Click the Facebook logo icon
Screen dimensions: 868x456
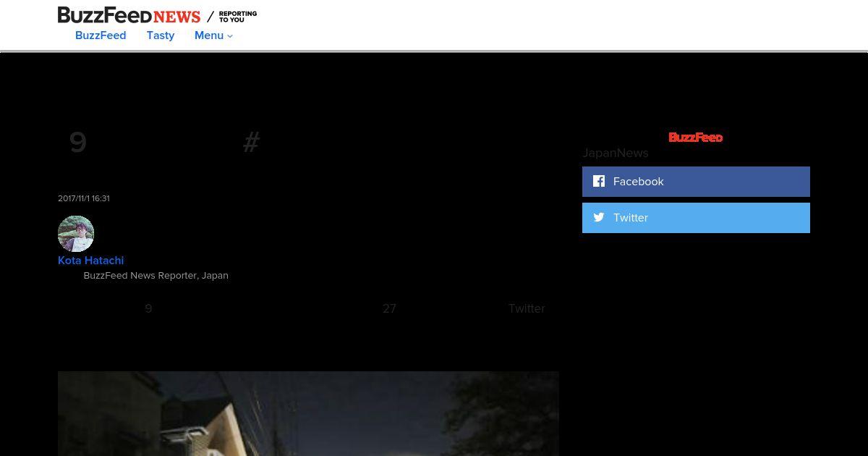[x=599, y=181]
